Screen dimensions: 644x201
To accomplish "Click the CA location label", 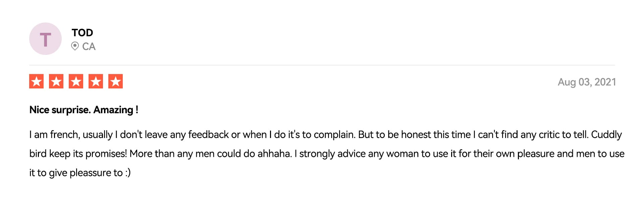I will click(89, 46).
